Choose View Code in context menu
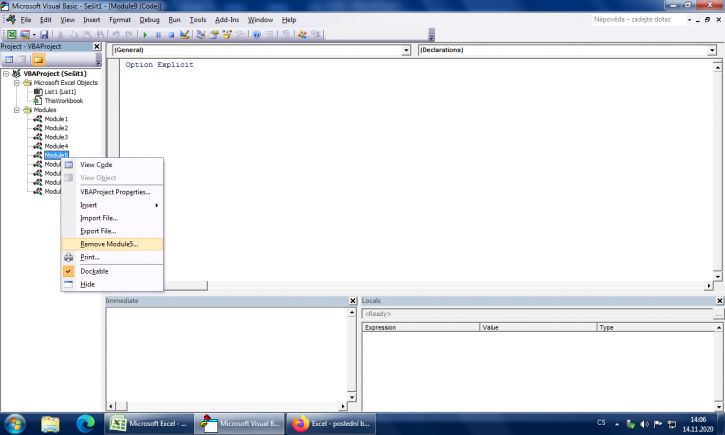This screenshot has height=435, width=725. [x=112, y=165]
